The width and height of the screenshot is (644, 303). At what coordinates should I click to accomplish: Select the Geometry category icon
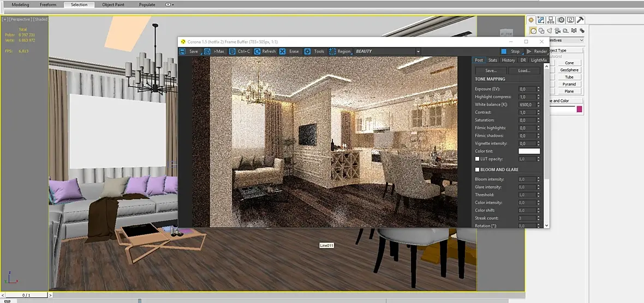pos(533,31)
